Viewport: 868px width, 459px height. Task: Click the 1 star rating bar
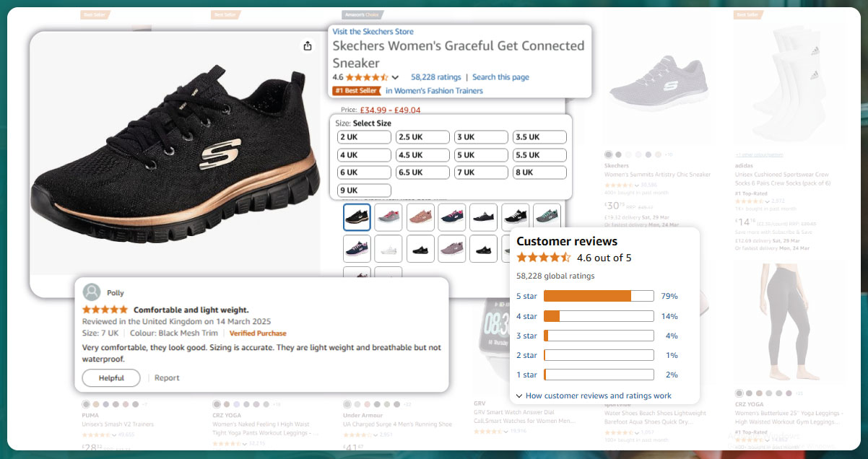tap(599, 375)
